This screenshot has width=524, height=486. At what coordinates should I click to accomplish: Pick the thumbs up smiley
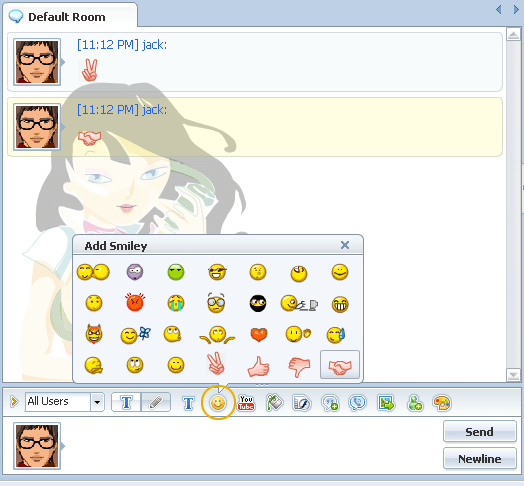[x=258, y=366]
